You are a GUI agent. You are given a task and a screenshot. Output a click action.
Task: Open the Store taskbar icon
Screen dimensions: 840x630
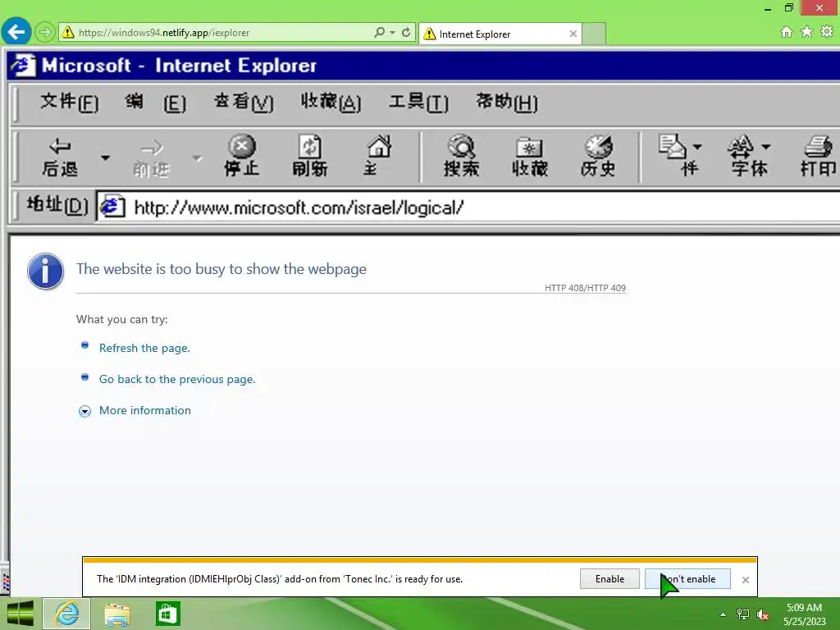coord(167,614)
